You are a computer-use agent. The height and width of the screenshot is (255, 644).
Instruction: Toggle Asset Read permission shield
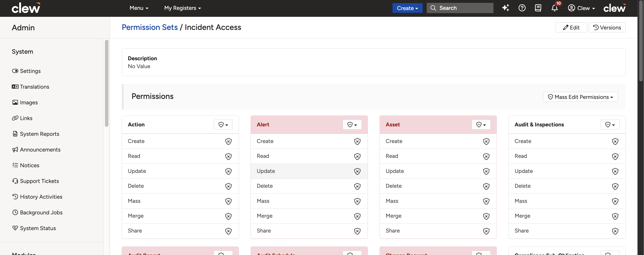click(x=486, y=156)
